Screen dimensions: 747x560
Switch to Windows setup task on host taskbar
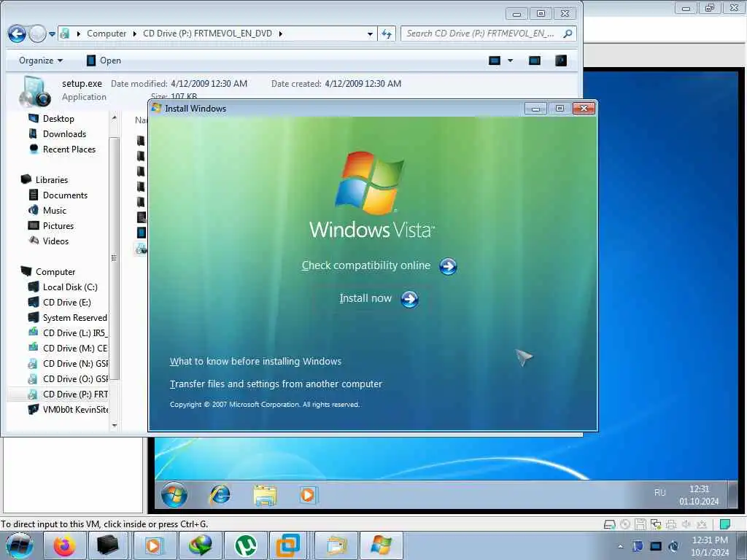pyautogui.click(x=381, y=545)
